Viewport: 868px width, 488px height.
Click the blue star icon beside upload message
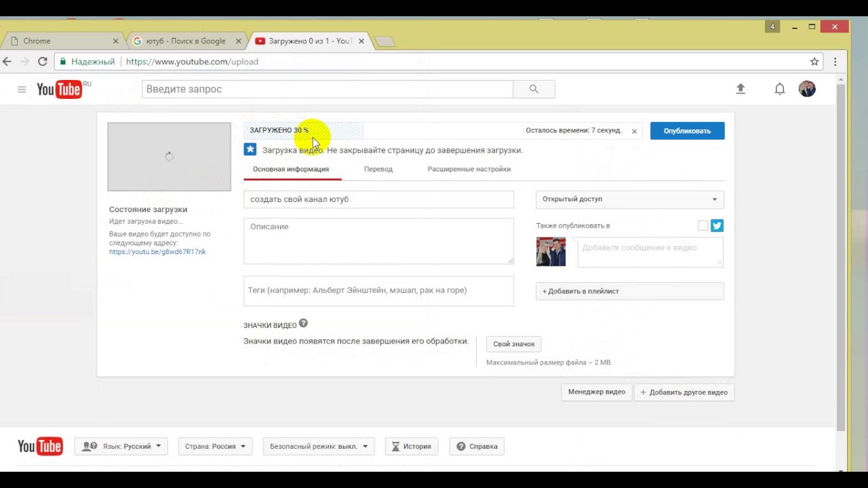click(250, 149)
